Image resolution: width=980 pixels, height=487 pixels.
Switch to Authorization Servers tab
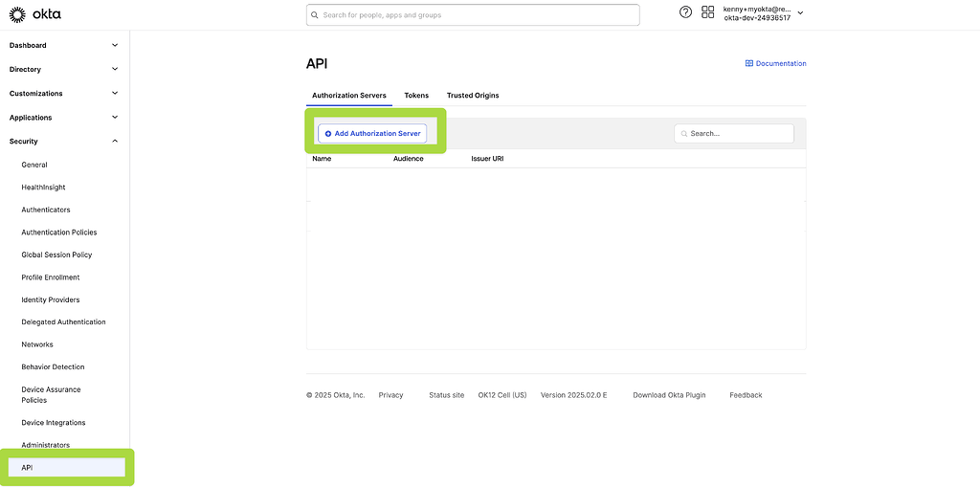(x=348, y=96)
